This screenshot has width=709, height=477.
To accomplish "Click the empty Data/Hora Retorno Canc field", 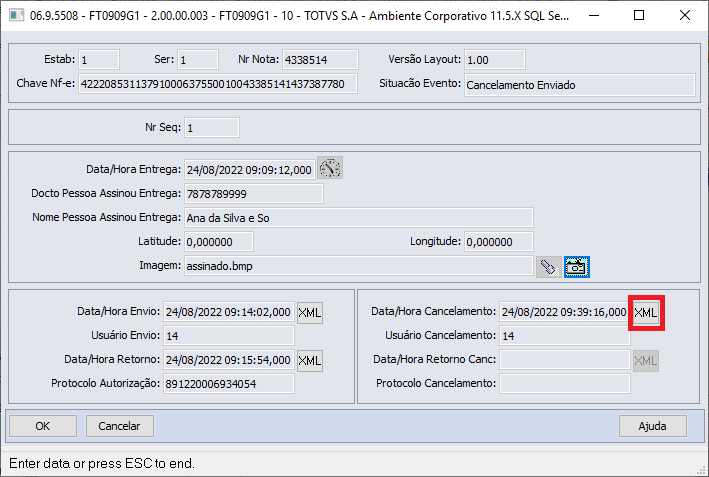I will click(565, 360).
